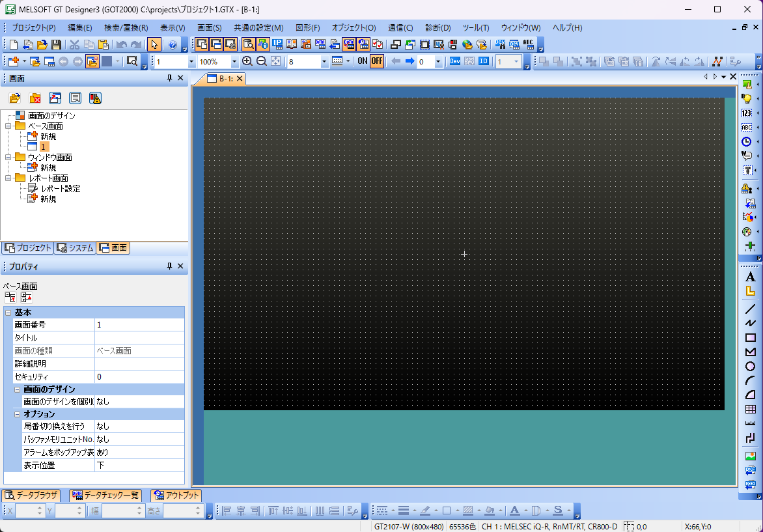Click the zoom in magnifier icon
Image resolution: width=763 pixels, height=532 pixels.
[247, 61]
